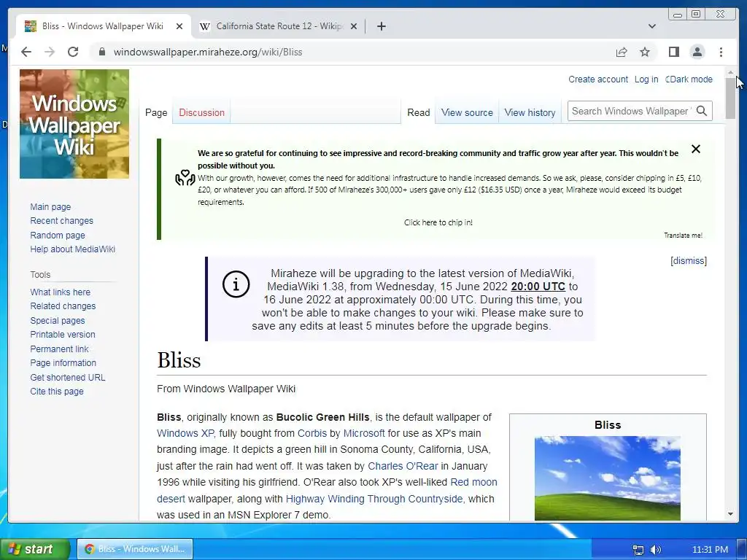Open the View history tab

[x=530, y=113]
